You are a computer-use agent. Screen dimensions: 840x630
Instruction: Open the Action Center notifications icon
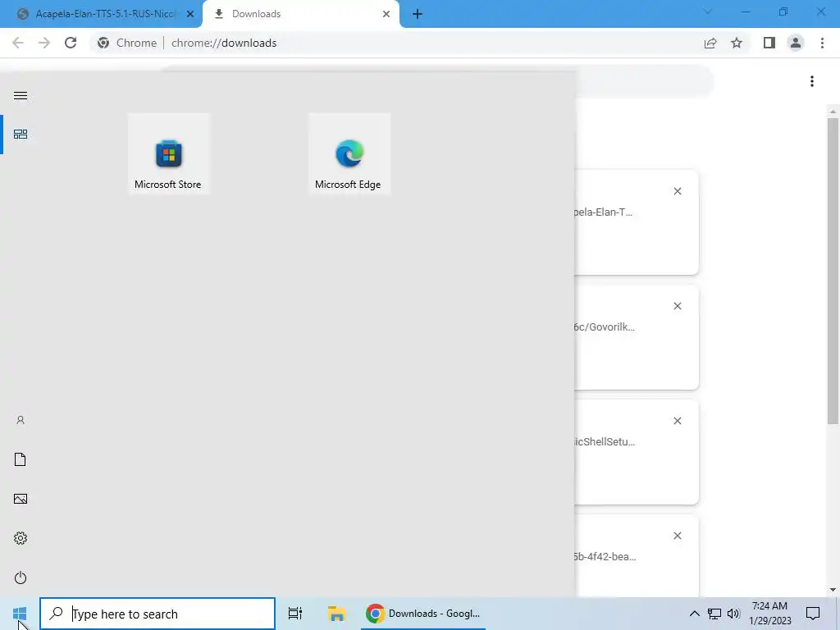[813, 614]
